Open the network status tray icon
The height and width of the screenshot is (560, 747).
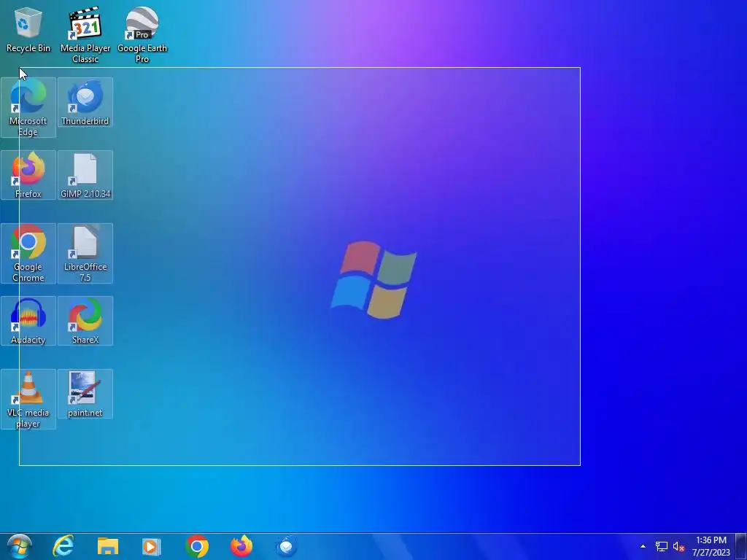[661, 547]
